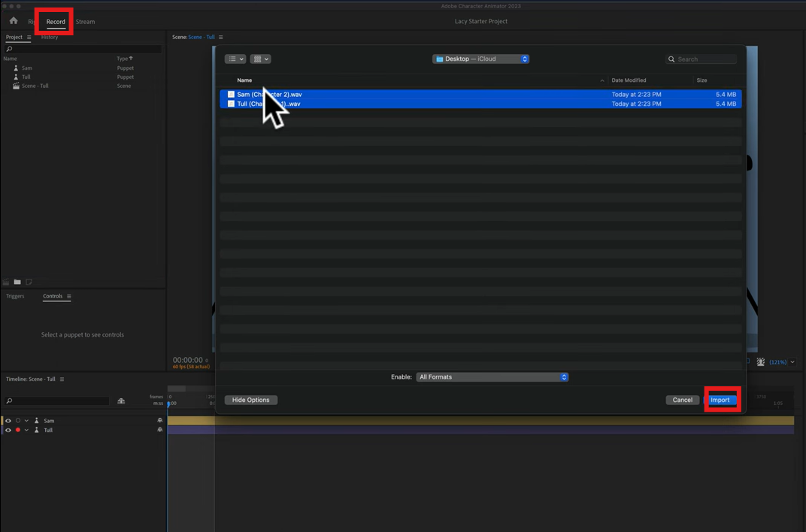The width and height of the screenshot is (806, 532).
Task: Disarm the red record toggle on Tull track
Action: tap(17, 430)
